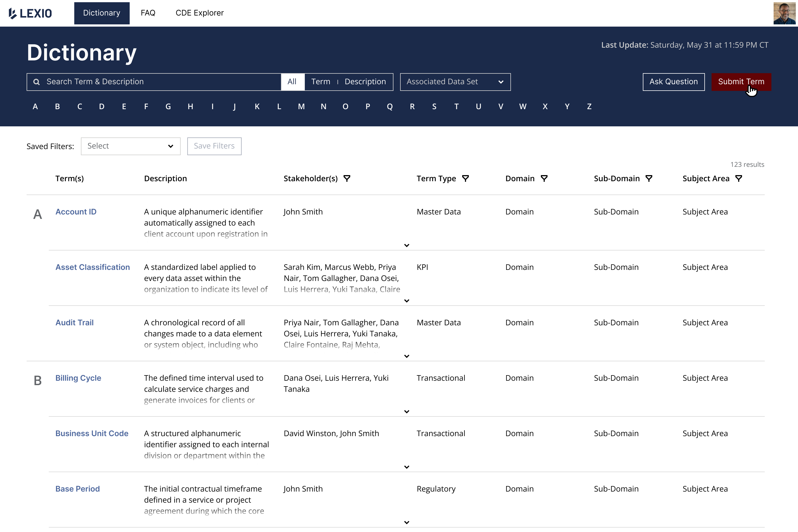The width and height of the screenshot is (798, 532).
Task: Open the Stakeholder(s) filter icon
Action: (347, 178)
